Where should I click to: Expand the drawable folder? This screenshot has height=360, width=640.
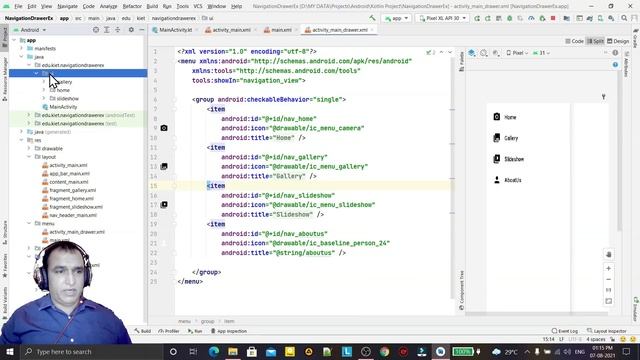point(29,149)
